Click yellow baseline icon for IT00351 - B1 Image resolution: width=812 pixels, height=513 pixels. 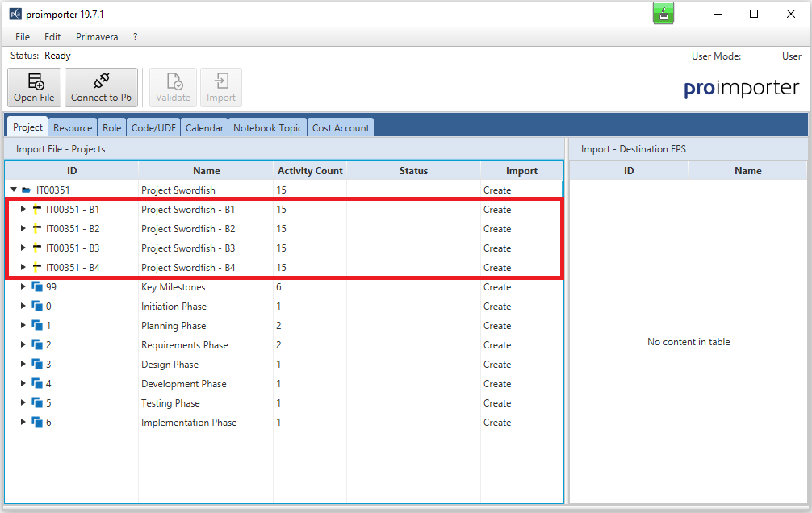click(37, 209)
